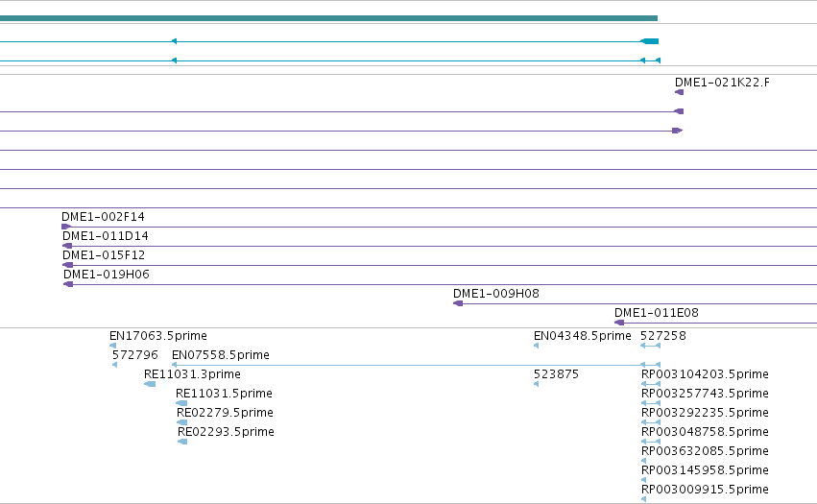This screenshot has width=817, height=504.
Task: Click the DME1-011D14 clone label
Action: [106, 236]
